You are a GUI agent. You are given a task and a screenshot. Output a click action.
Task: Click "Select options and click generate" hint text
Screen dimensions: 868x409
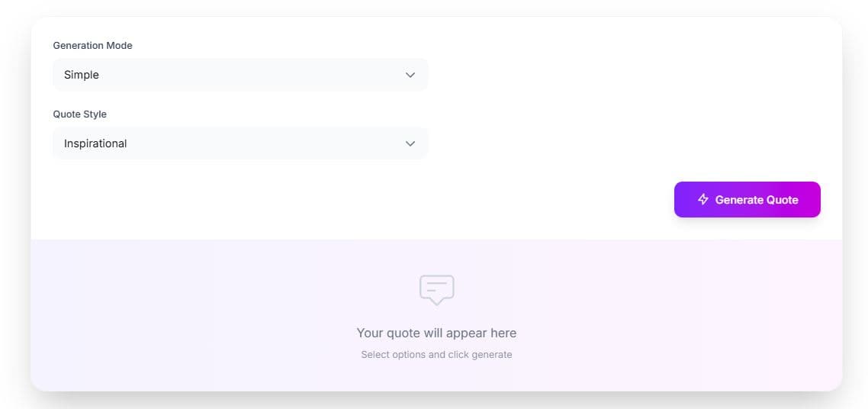point(436,354)
